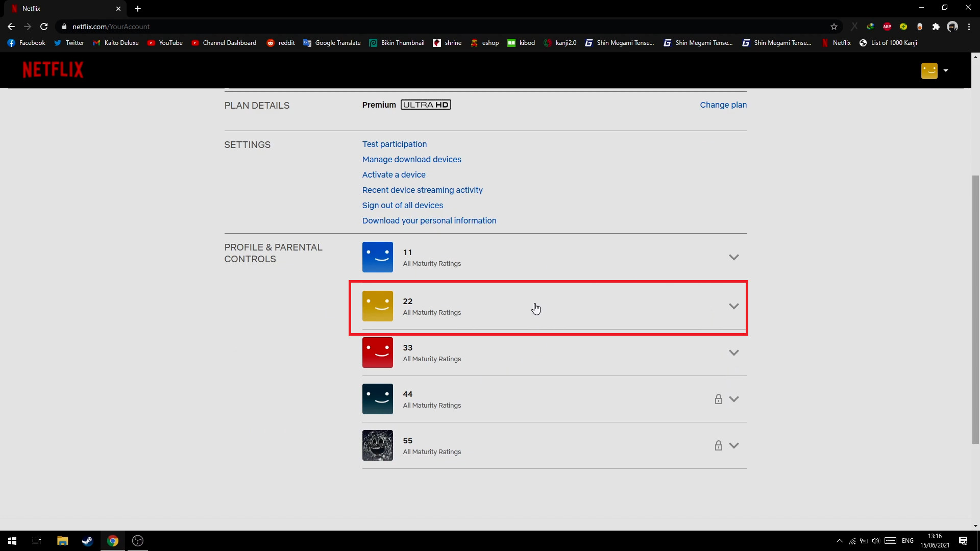Open the Chrome profile avatar icon
Viewport: 980px width, 551px height.
click(x=952, y=27)
